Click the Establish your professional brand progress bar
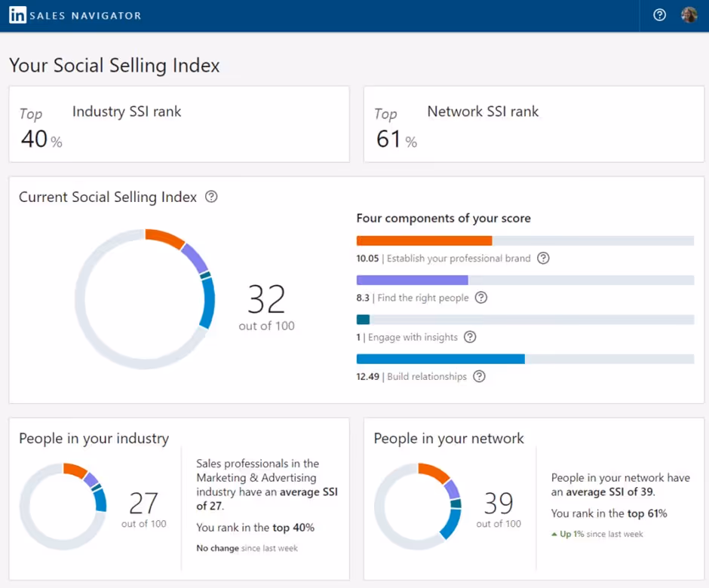This screenshot has width=709, height=588. coord(424,240)
